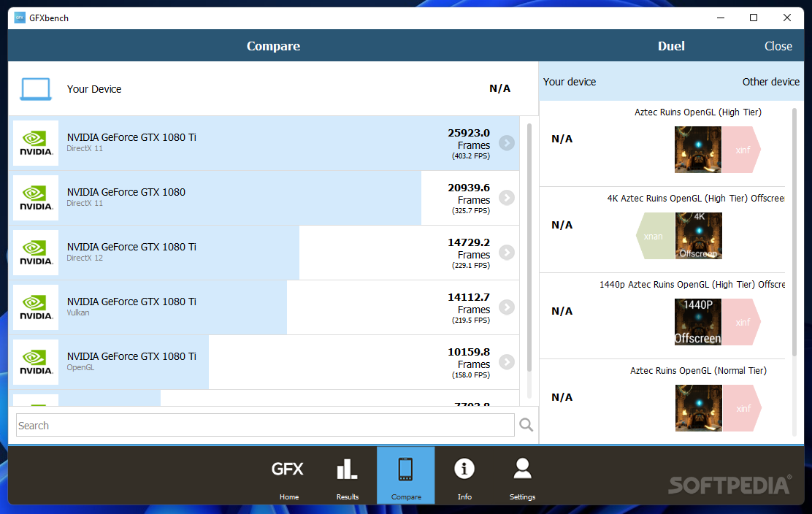Screen dimensions: 812x514
Task: Click NVIDIA logo of GTX 1080 Ti DirectX 12
Action: click(36, 253)
